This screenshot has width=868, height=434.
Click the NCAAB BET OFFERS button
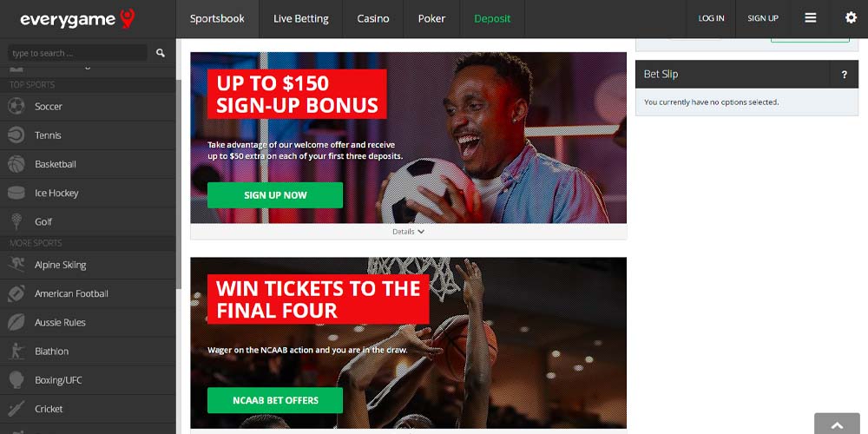(275, 400)
